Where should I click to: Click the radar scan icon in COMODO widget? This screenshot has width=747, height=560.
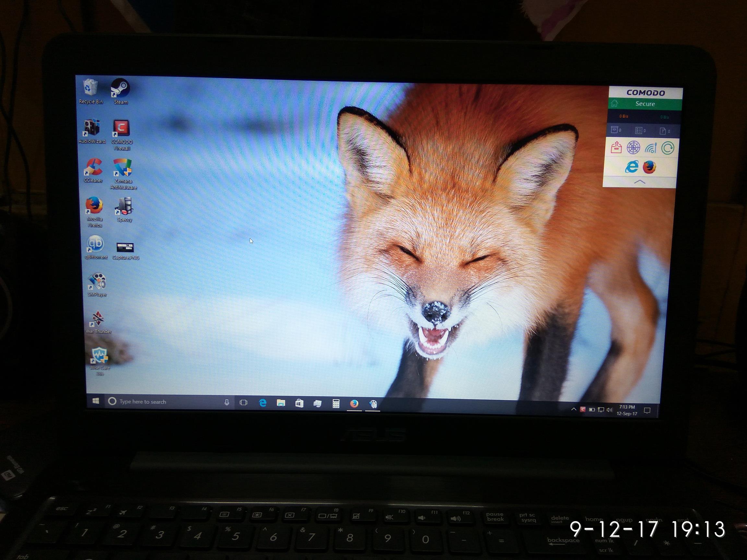pyautogui.click(x=633, y=147)
